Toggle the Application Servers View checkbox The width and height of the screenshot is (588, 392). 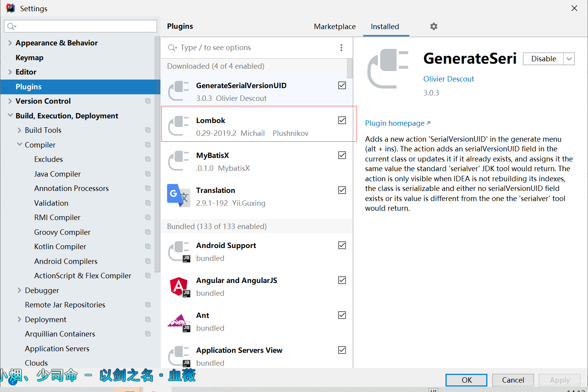[x=342, y=350]
